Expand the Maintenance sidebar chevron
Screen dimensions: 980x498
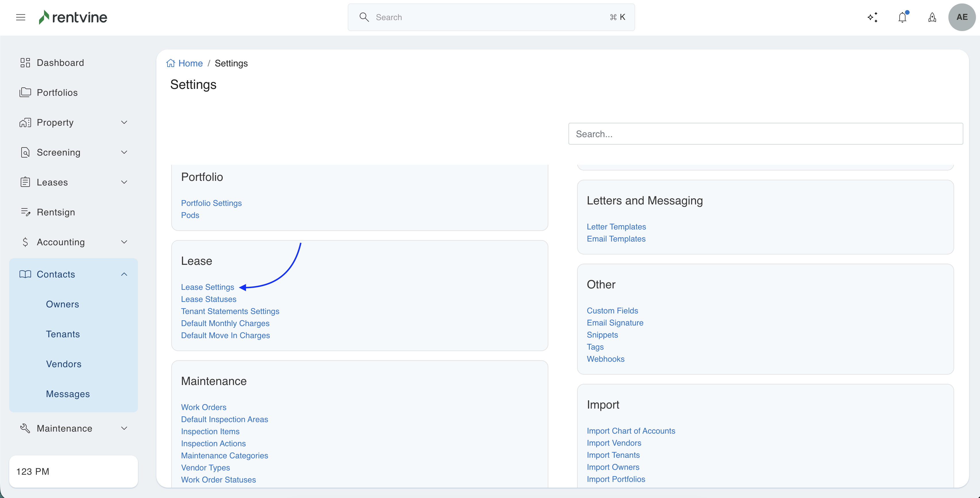point(124,428)
